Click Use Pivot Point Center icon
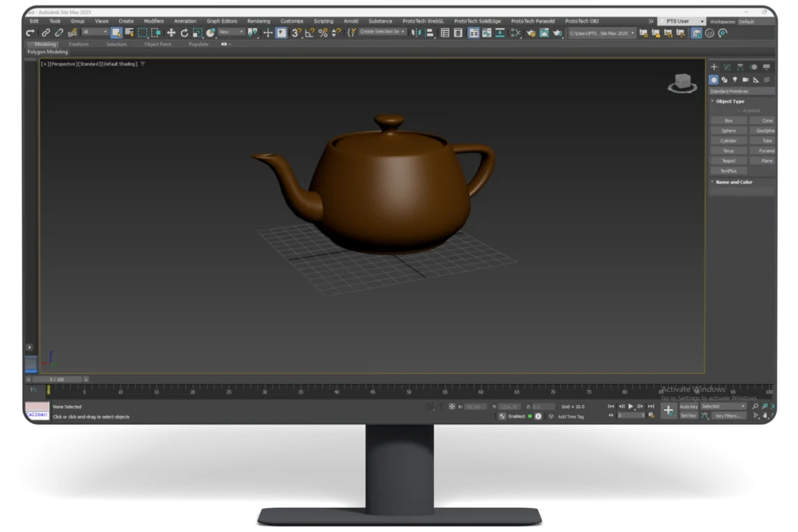Screen dimensions: 798x532 253,33
